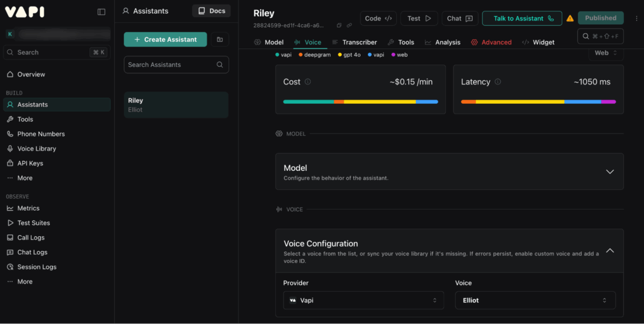Open the Voice dropdown showing Elliot
The image size is (644, 324).
click(535, 300)
